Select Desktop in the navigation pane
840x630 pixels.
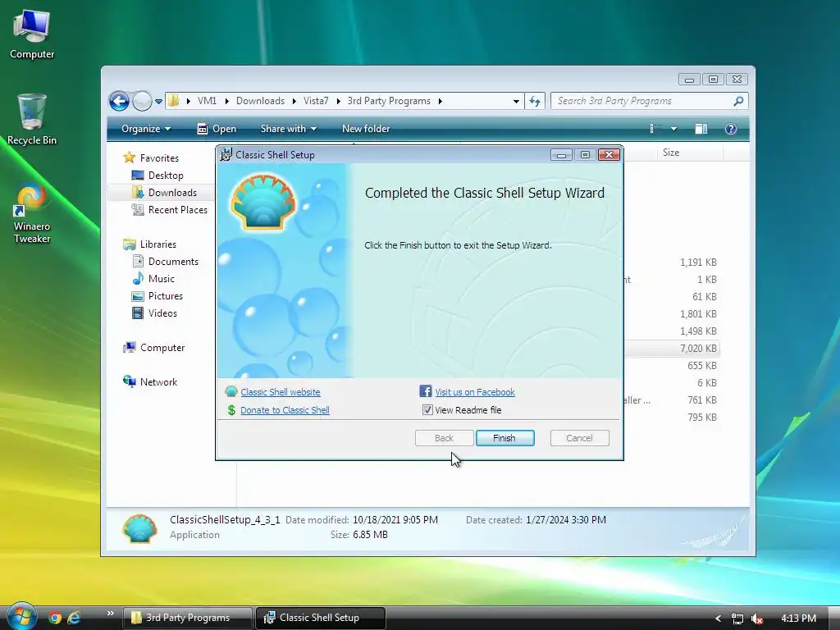point(166,176)
